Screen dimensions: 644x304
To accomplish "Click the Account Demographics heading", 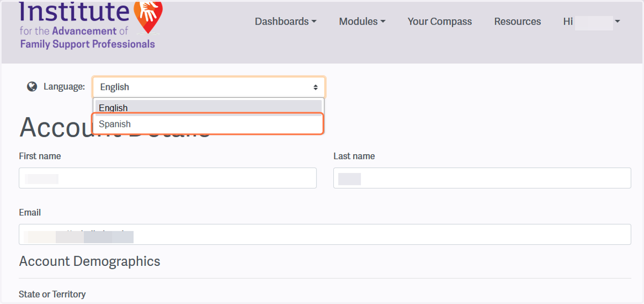I will (90, 262).
